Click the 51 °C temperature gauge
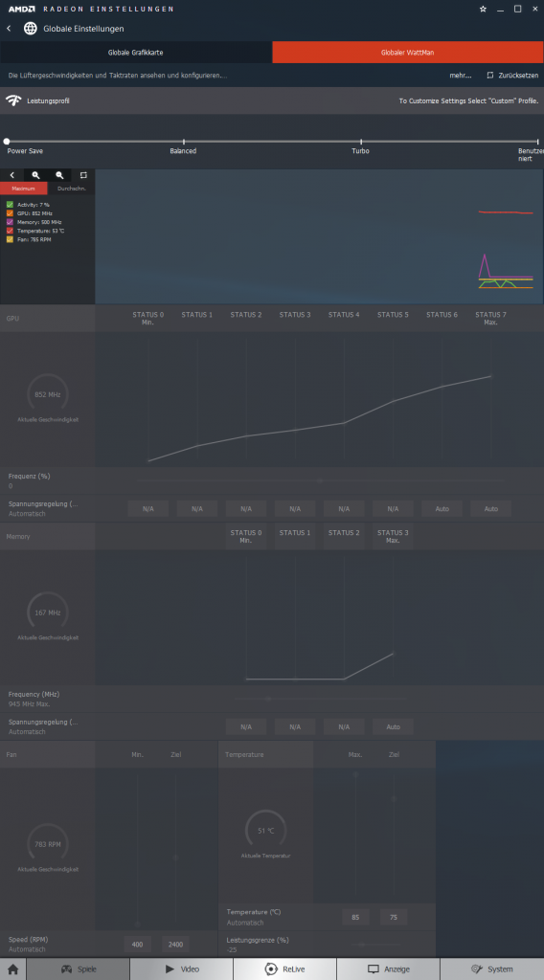 tap(265, 831)
